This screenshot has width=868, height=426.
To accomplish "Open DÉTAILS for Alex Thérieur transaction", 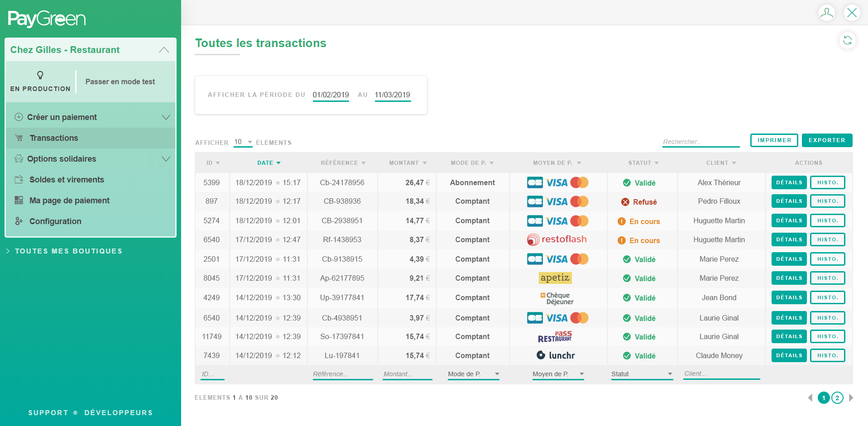I will coord(789,182).
